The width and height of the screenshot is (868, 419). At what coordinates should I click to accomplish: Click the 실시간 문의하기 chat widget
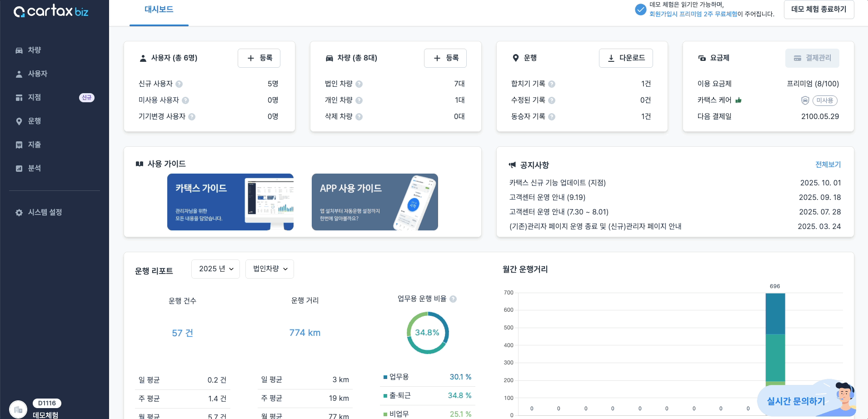click(795, 401)
